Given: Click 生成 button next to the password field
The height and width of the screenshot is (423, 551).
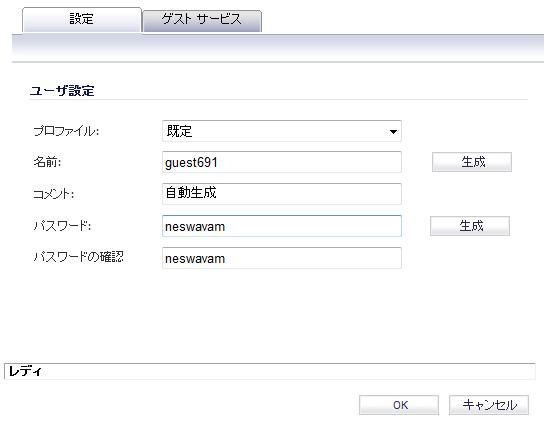Looking at the screenshot, I should coord(470,226).
